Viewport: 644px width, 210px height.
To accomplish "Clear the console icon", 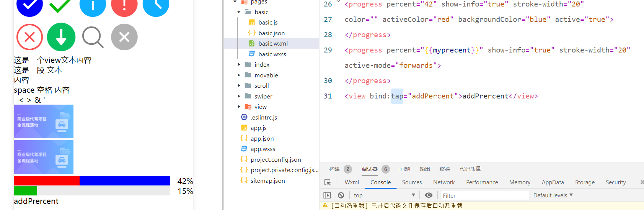I will pyautogui.click(x=341, y=195).
